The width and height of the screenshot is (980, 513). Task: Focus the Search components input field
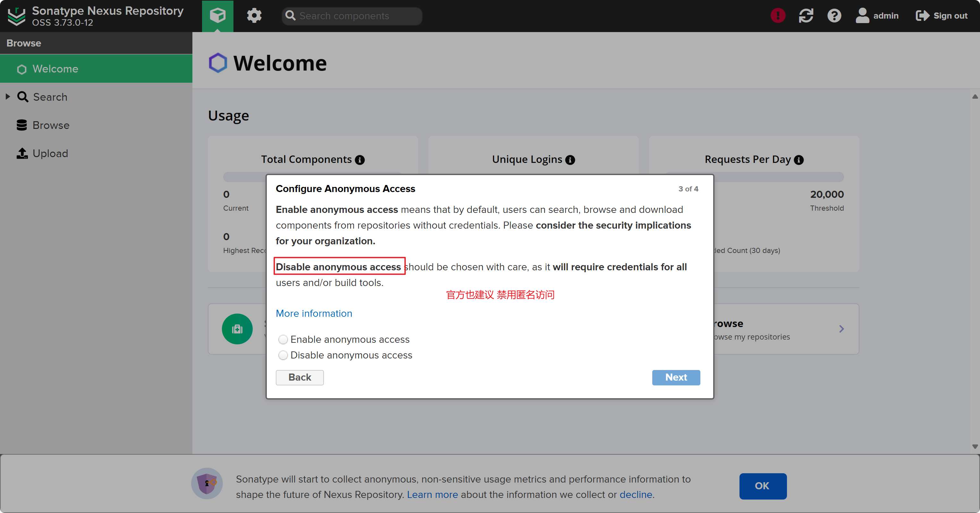[x=352, y=16]
